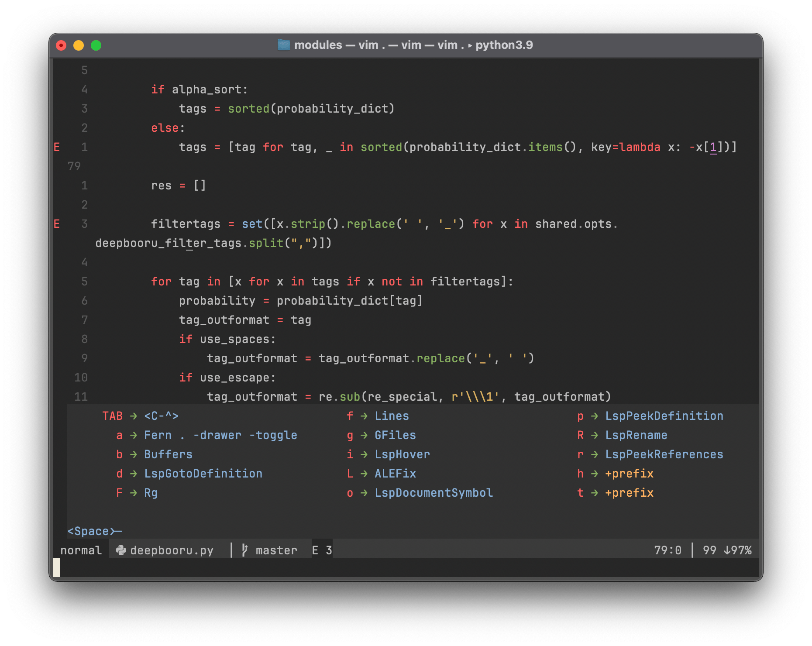This screenshot has width=812, height=646.
Task: Click the error sign E beside the filtertags line
Action: (x=57, y=224)
